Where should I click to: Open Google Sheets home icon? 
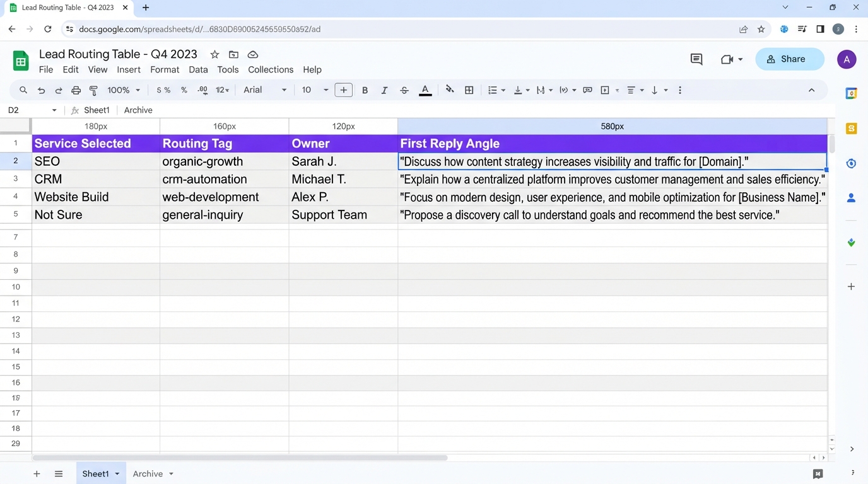pos(21,61)
